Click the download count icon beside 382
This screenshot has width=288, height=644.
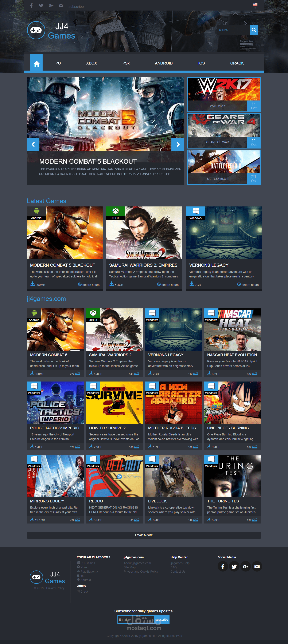[x=255, y=374]
